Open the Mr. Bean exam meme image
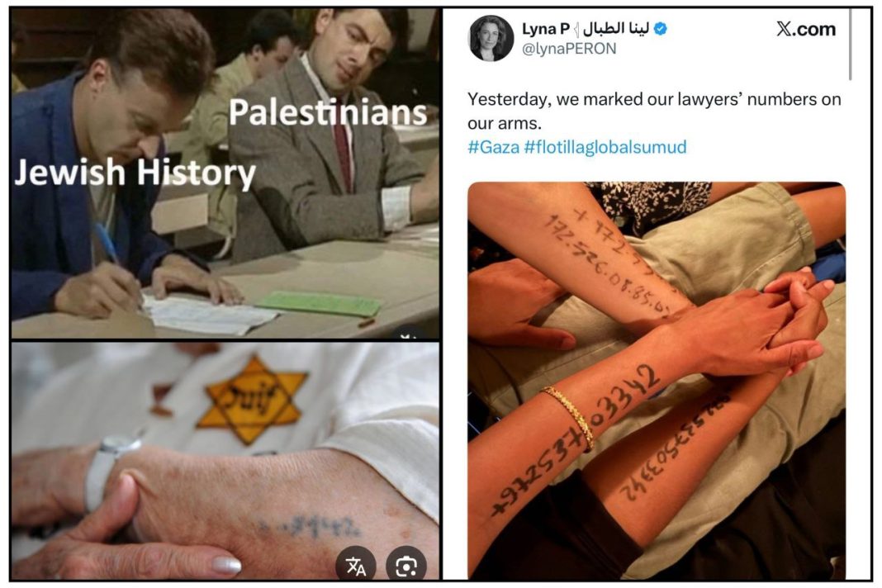Image resolution: width=882 pixels, height=588 pixels. click(x=225, y=173)
